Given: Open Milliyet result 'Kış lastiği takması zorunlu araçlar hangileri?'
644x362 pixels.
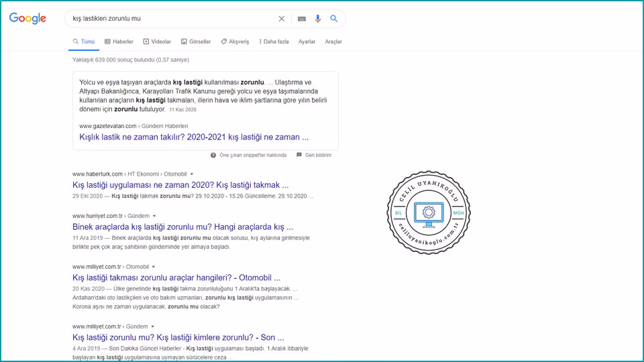Looking at the screenshot, I should coord(176,278).
